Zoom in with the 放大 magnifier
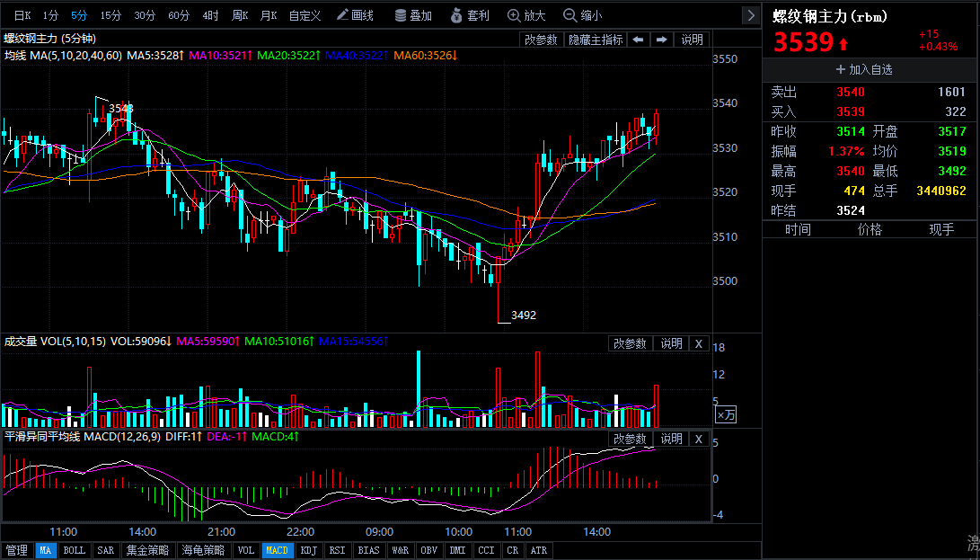The width and height of the screenshot is (980, 560). 526,15
